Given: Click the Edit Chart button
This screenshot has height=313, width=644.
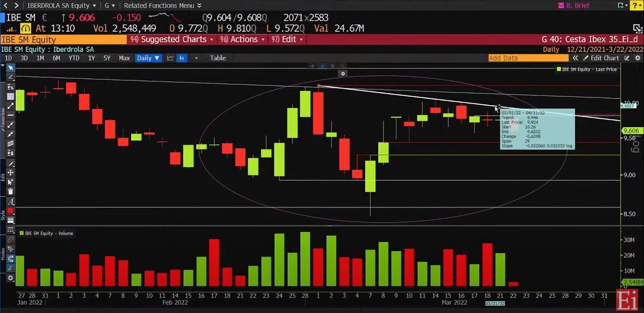Looking at the screenshot, I should pyautogui.click(x=601, y=58).
